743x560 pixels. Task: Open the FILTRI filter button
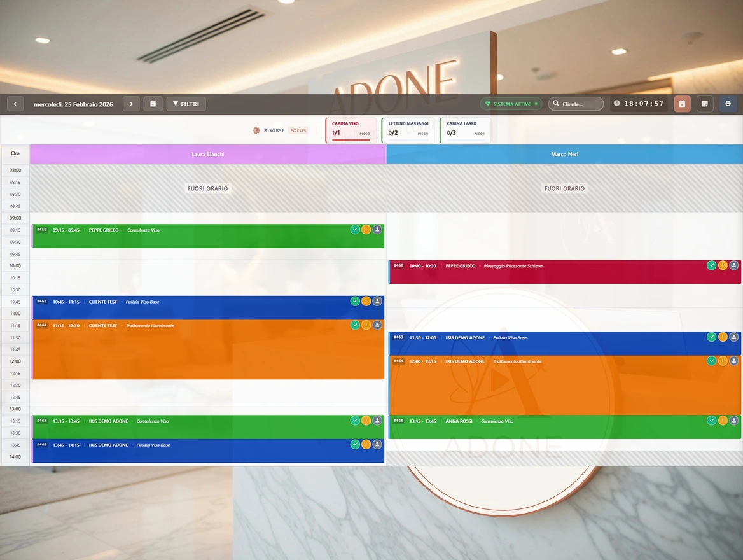186,104
